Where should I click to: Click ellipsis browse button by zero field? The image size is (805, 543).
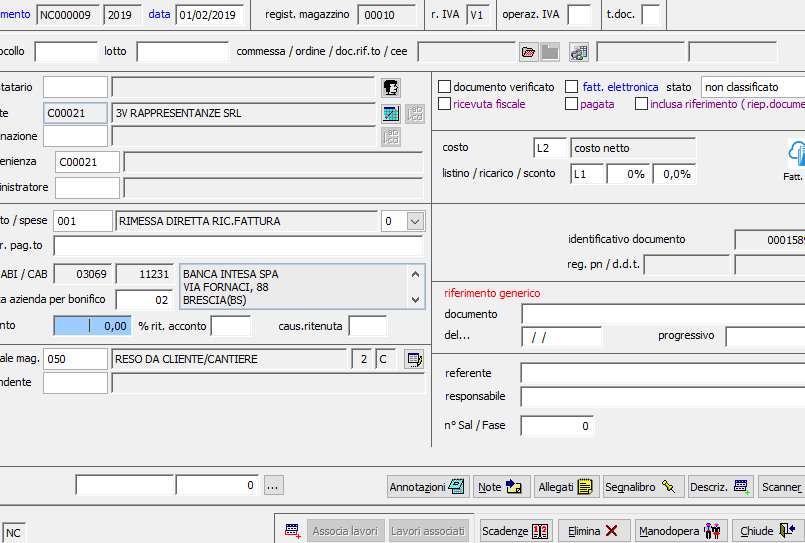point(273,486)
